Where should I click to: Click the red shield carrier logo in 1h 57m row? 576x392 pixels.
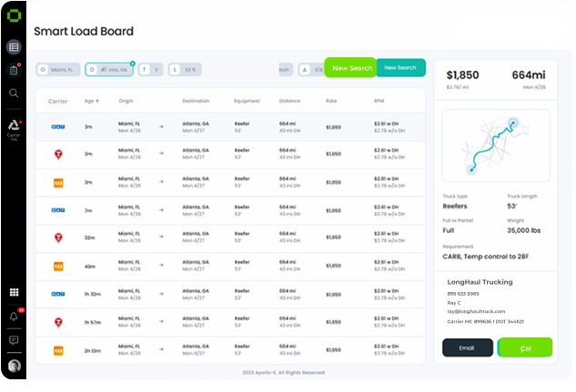(x=58, y=322)
